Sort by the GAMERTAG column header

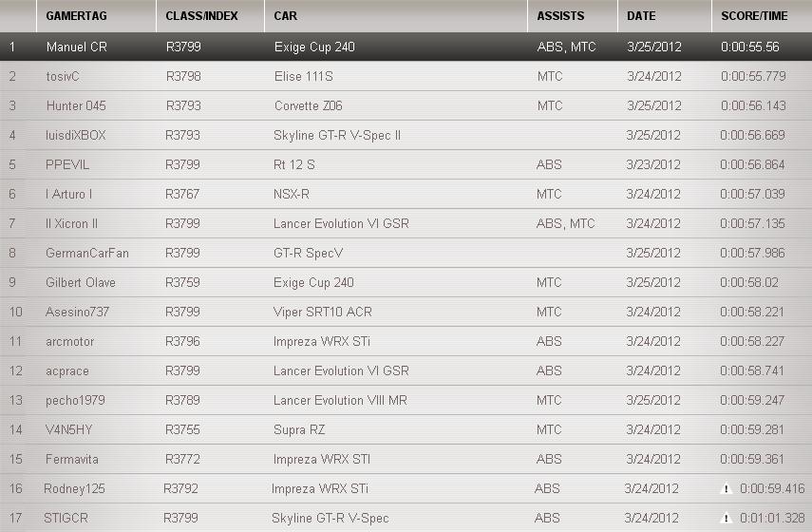click(74, 16)
